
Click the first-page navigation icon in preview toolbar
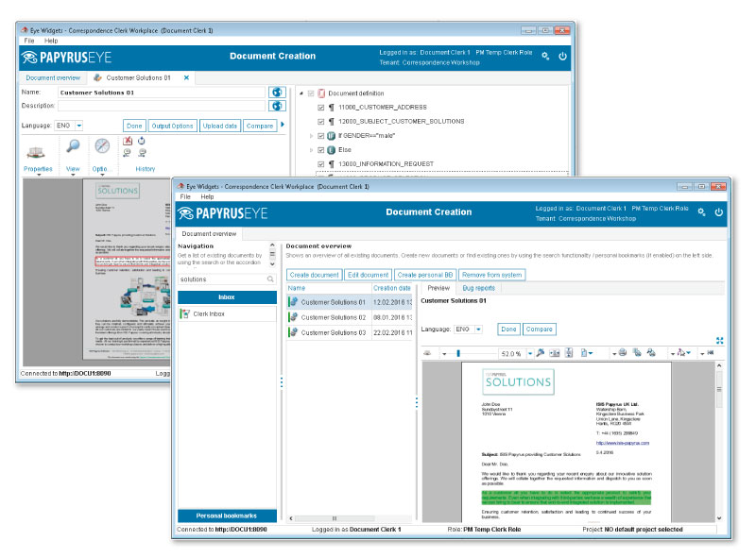[711, 353]
